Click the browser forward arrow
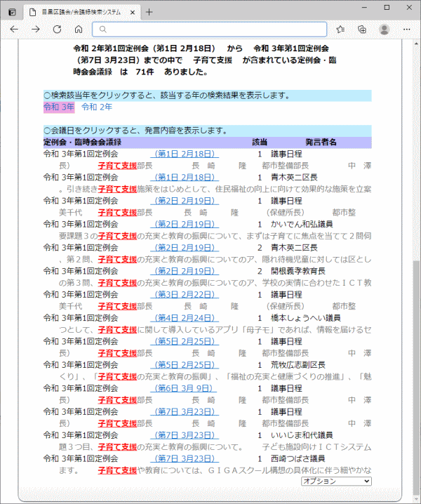The image size is (421, 504). click(36, 29)
